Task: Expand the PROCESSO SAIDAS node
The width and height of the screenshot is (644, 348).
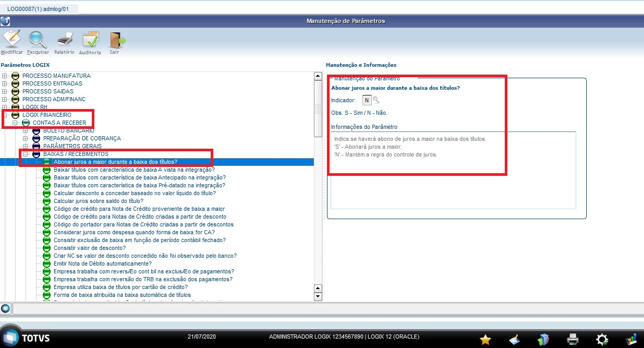Action: pos(5,92)
